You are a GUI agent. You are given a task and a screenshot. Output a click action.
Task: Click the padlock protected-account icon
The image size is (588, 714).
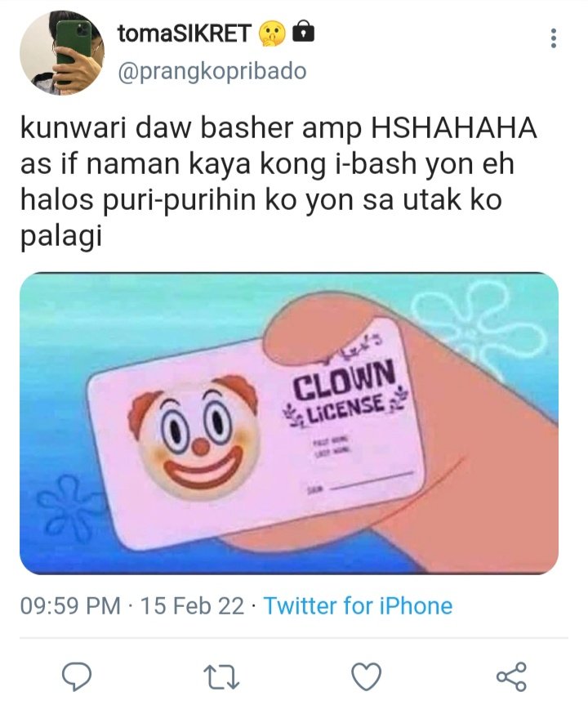coord(303,33)
